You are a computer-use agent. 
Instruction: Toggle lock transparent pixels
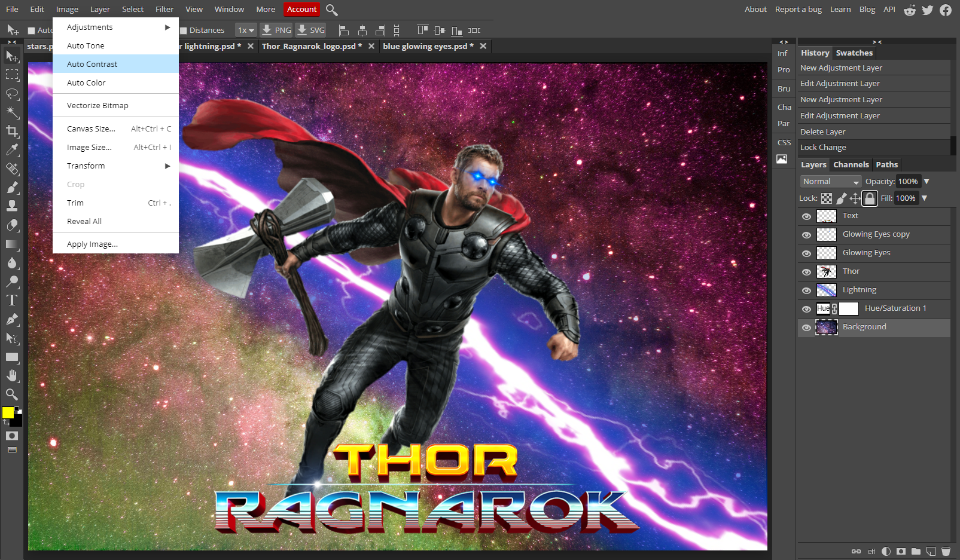coord(827,198)
